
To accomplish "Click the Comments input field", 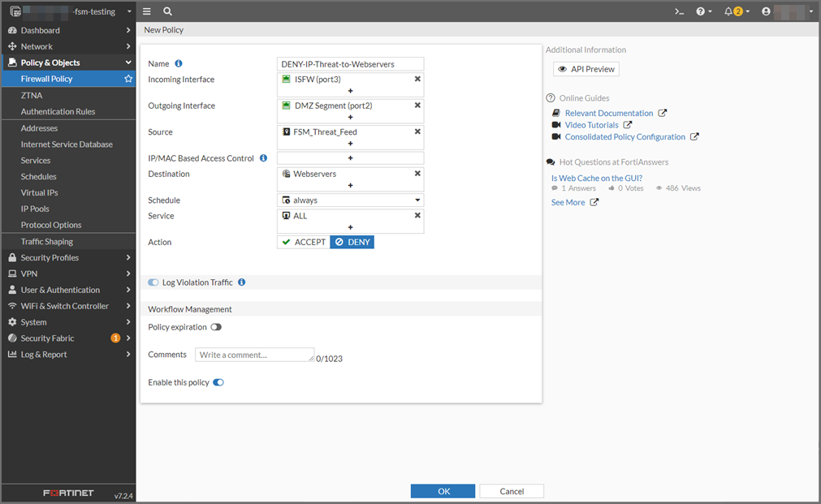I will (254, 354).
